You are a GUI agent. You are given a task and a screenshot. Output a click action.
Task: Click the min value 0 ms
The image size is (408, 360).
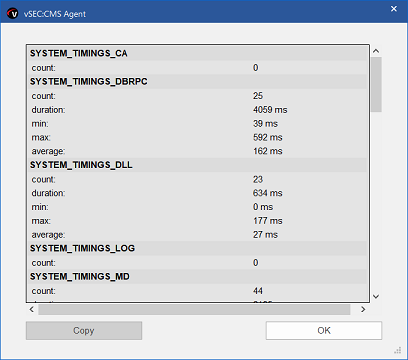click(x=263, y=207)
